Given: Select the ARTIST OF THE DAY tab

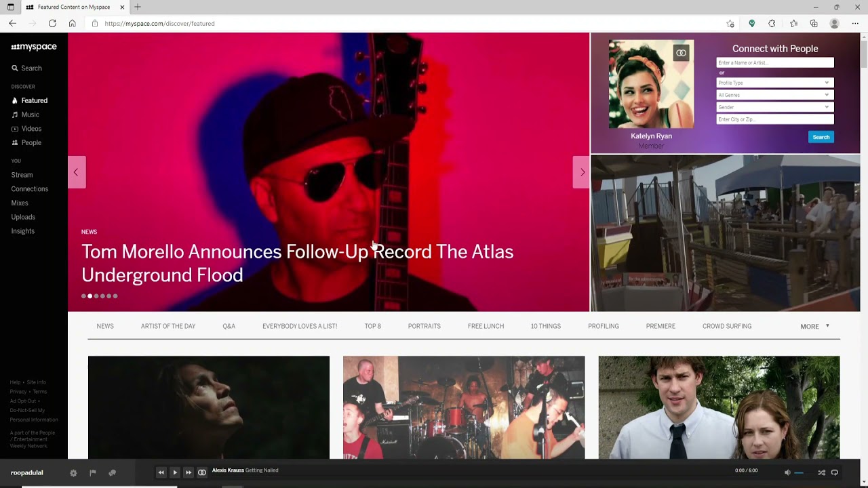Looking at the screenshot, I should 168,326.
